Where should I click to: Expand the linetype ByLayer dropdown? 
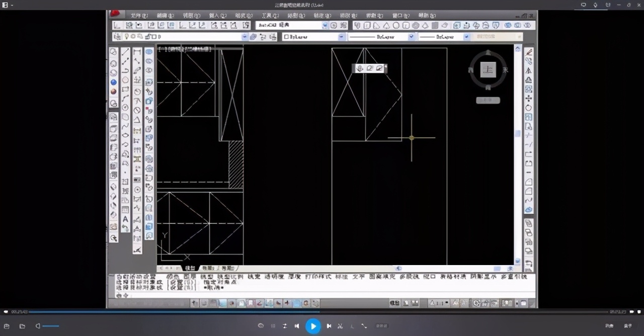[411, 37]
